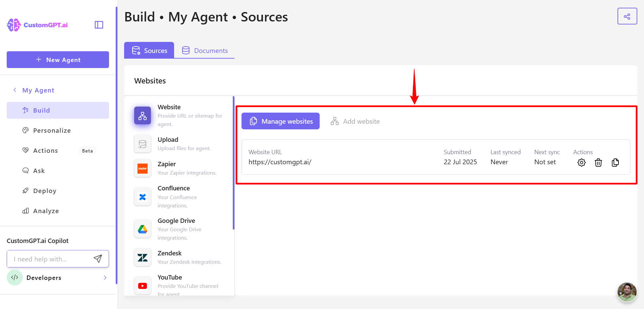Viewport: 644px width, 309px height.
Task: Click the Manage websites button
Action: [x=280, y=121]
